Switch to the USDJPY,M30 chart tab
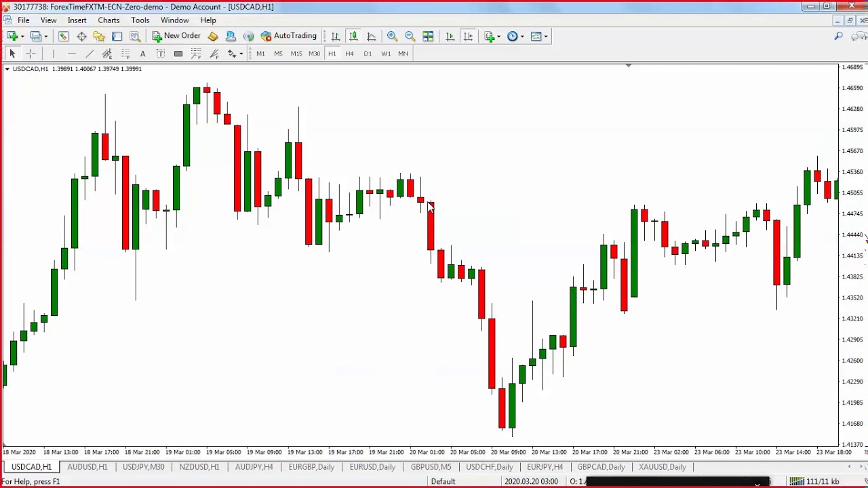 [143, 467]
